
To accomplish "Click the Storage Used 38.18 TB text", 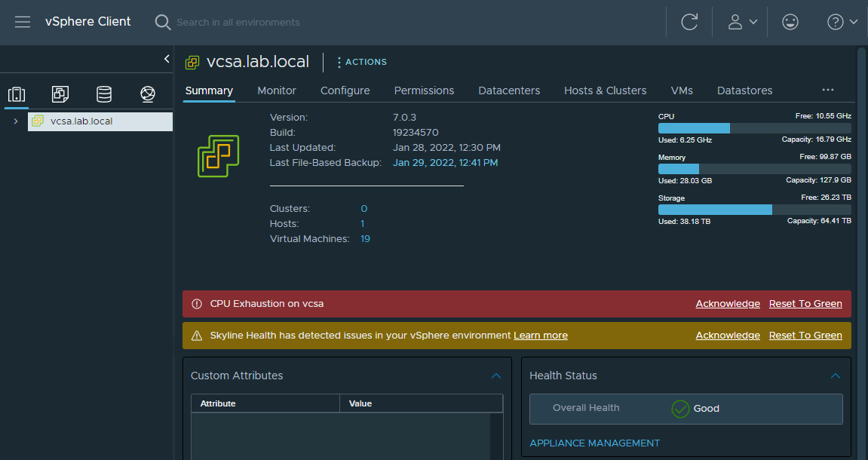I will [x=684, y=222].
